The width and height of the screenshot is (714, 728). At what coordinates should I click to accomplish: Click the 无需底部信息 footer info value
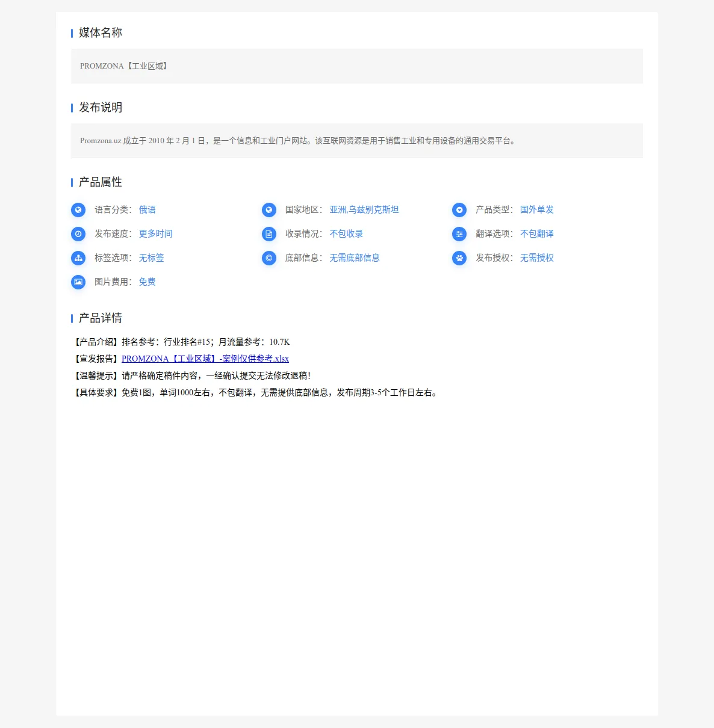pyautogui.click(x=355, y=258)
